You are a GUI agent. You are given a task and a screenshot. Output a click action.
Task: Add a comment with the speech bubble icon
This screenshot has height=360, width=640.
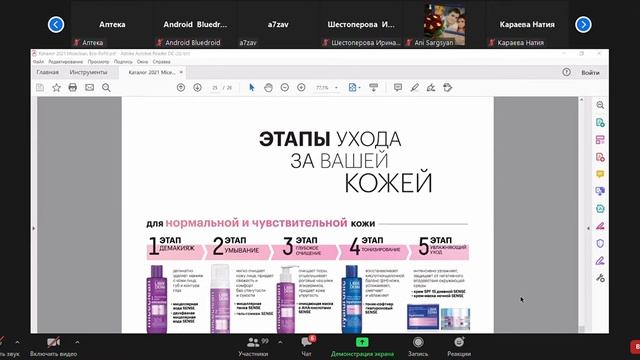398,87
